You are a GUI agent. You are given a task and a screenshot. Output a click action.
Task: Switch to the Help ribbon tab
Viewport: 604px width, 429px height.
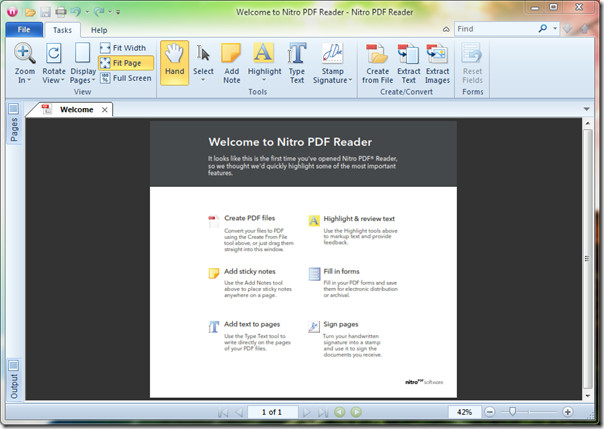click(x=99, y=30)
